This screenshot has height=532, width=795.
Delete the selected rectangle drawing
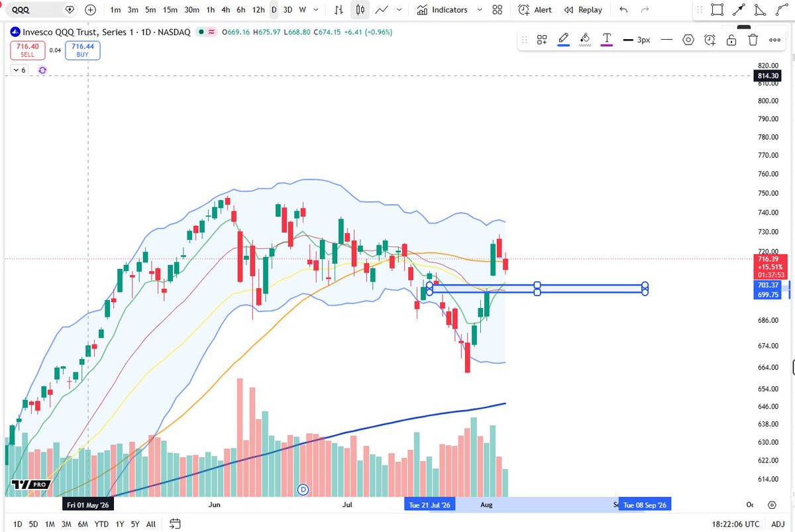(753, 40)
